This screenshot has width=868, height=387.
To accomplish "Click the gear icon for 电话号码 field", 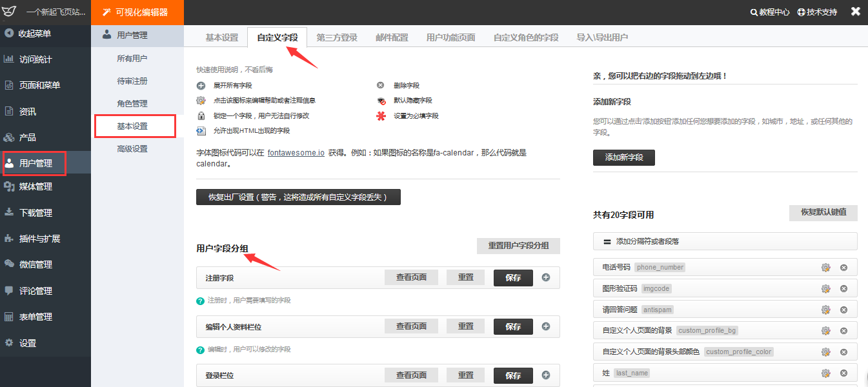I will pos(825,268).
